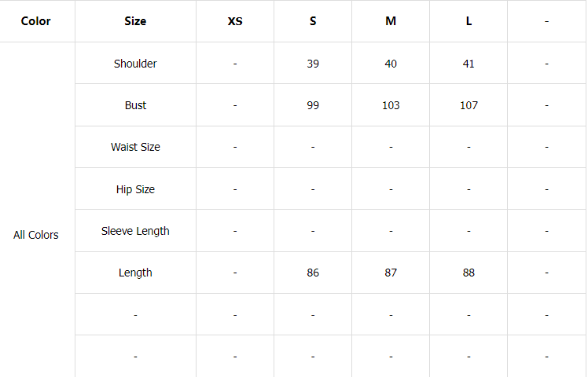Click the Size column header
Screen dimensions: 588x377
pyautogui.click(x=135, y=21)
